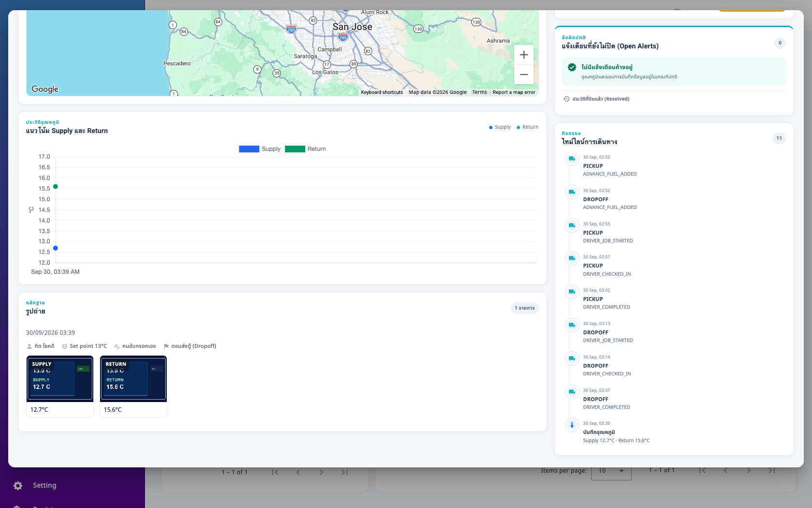Image resolution: width=812 pixels, height=508 pixels.
Task: Go to next page in right background pager
Action: [749, 470]
